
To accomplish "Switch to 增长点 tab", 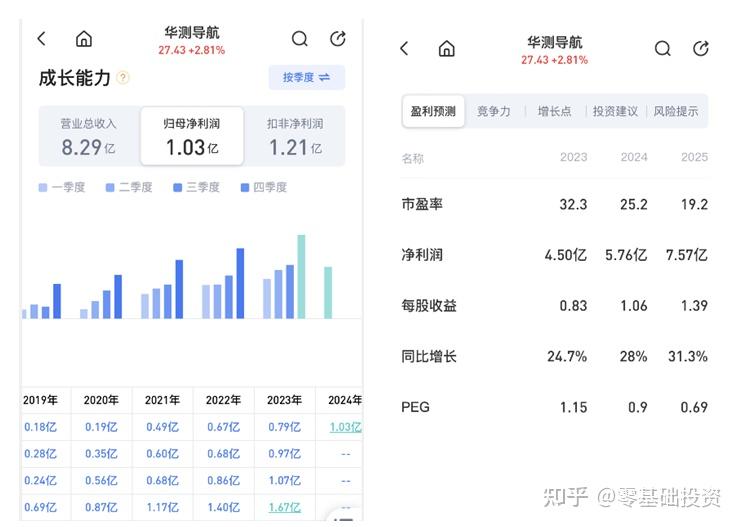I will pos(554,111).
